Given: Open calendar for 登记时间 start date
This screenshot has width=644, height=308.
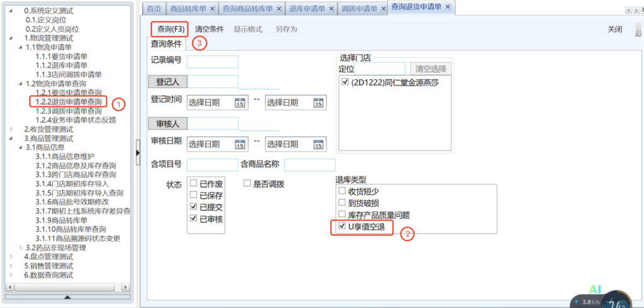Looking at the screenshot, I should coord(240,103).
